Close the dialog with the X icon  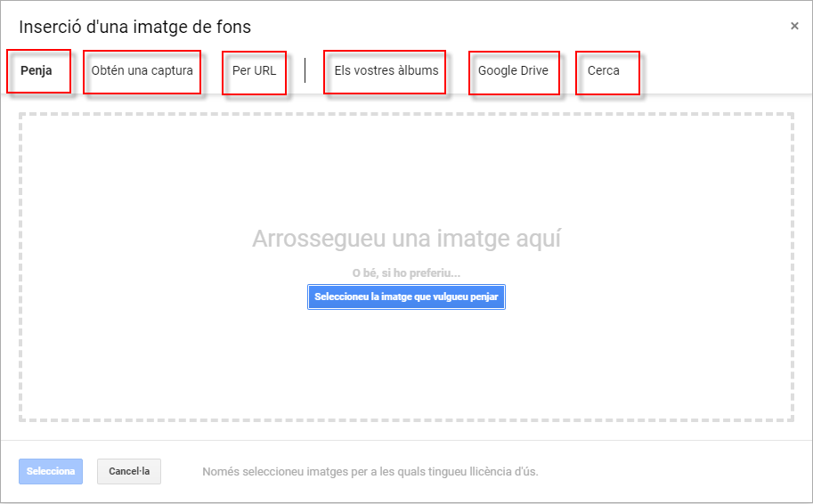794,26
